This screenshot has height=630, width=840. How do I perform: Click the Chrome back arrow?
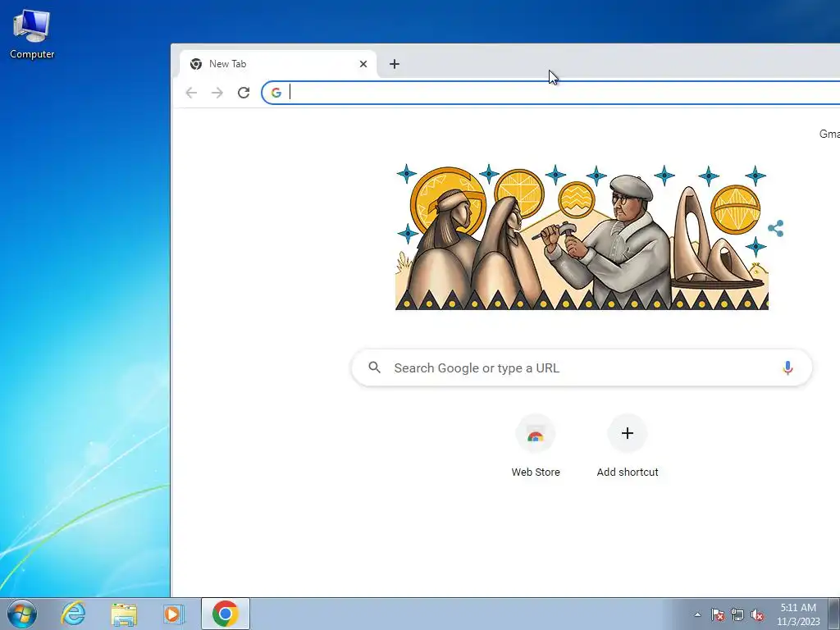point(191,93)
